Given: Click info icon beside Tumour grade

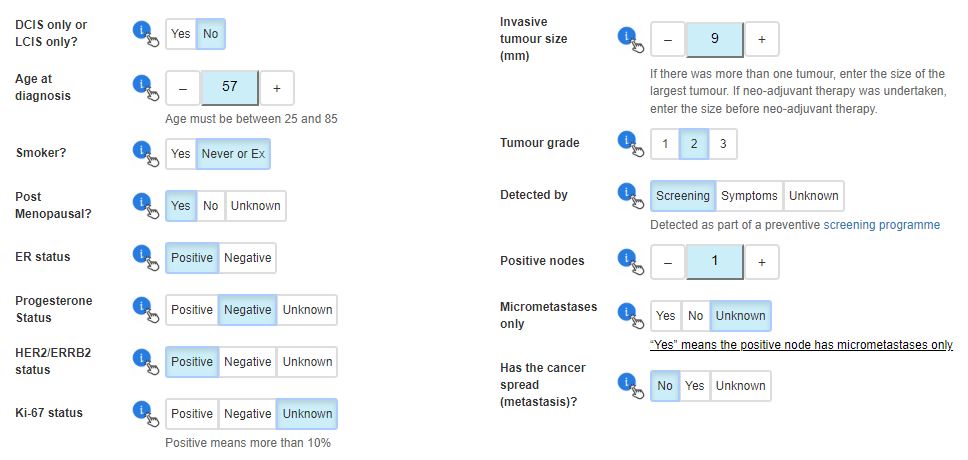Looking at the screenshot, I should (630, 143).
